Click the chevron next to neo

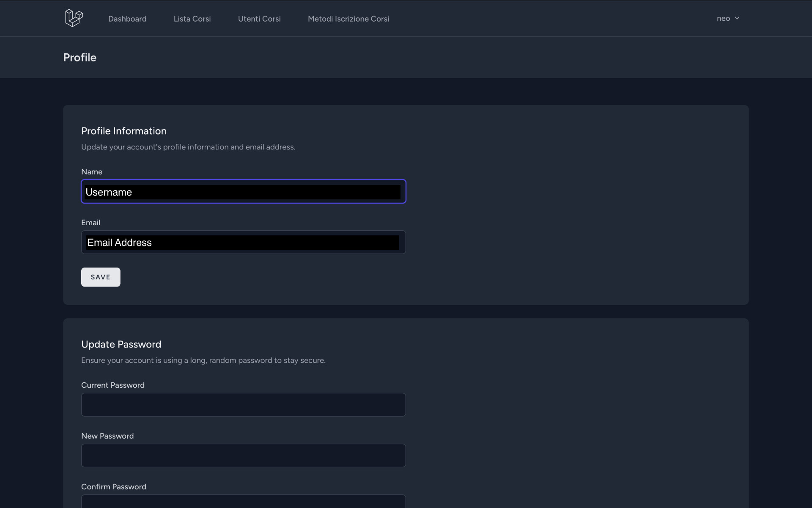pos(737,18)
